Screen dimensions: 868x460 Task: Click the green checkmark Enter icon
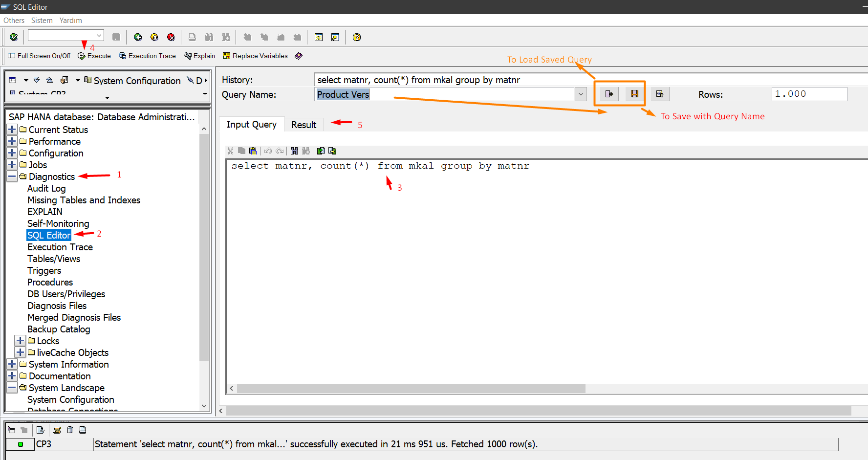[x=14, y=37]
